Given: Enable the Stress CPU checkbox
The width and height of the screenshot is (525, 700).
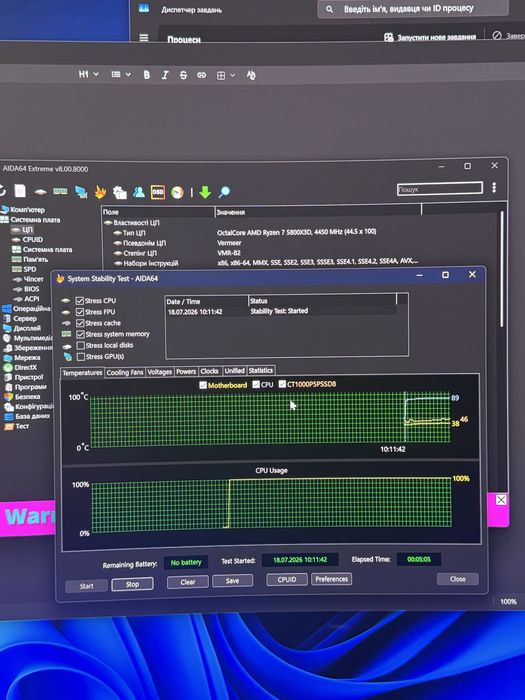Looking at the screenshot, I should click(x=80, y=300).
